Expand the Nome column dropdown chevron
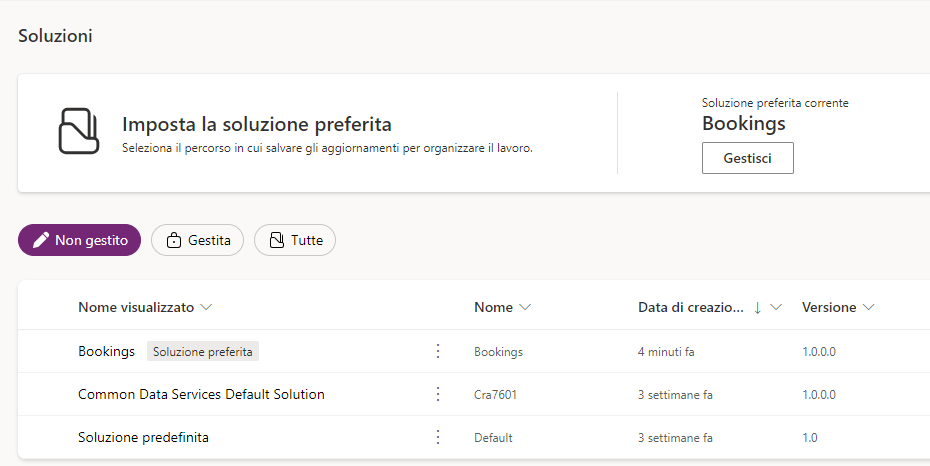 click(525, 308)
